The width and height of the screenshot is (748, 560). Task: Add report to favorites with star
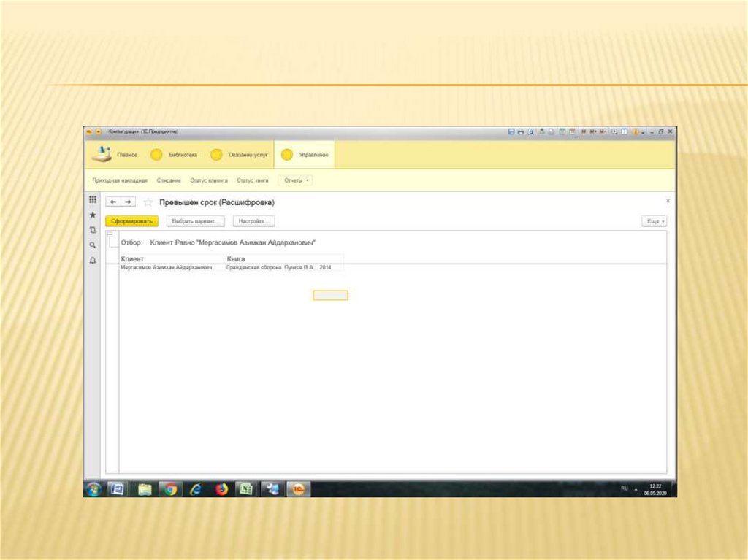click(x=148, y=202)
